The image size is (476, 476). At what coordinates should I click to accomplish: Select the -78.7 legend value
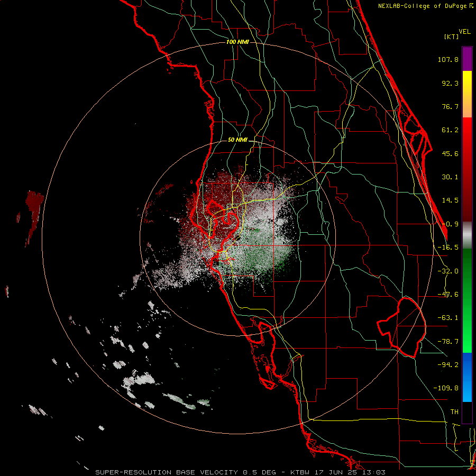coord(448,342)
